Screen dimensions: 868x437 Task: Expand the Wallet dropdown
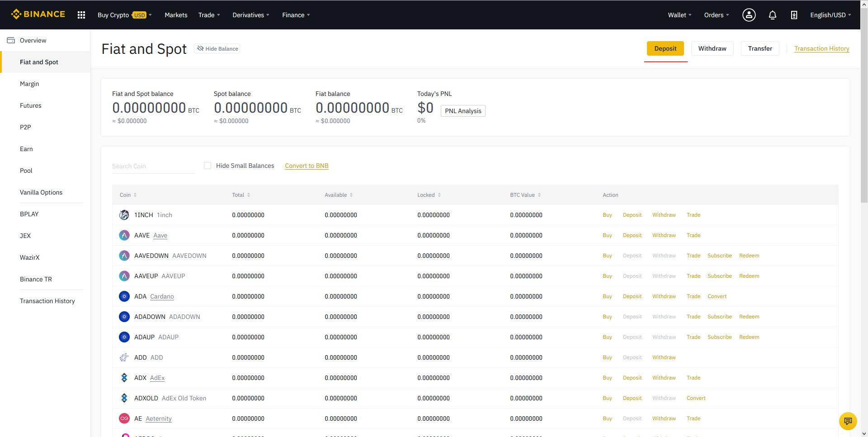click(x=680, y=15)
